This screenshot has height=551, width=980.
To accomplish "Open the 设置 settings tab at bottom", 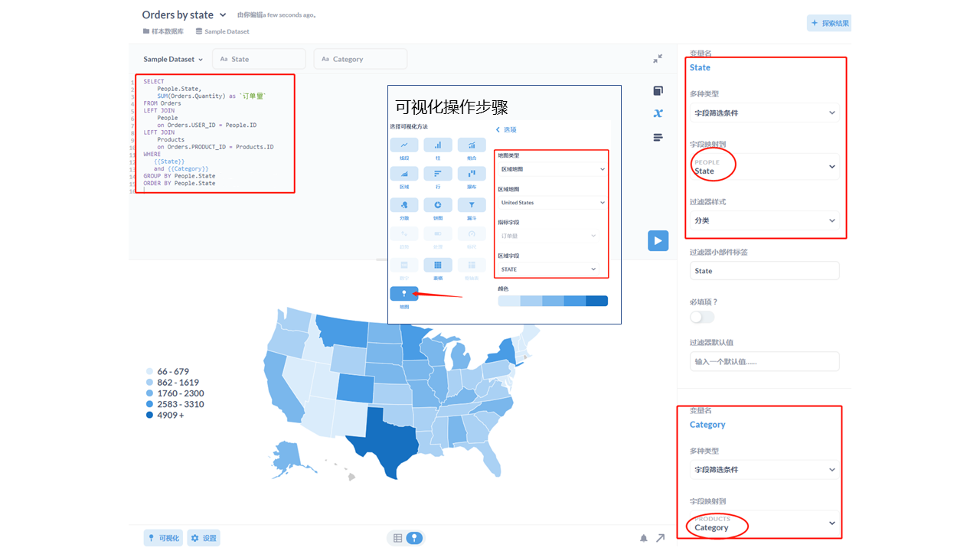I will coord(203,537).
